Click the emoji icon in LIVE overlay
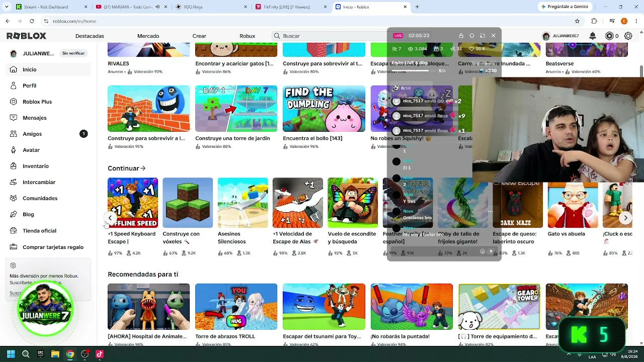 tap(482, 251)
